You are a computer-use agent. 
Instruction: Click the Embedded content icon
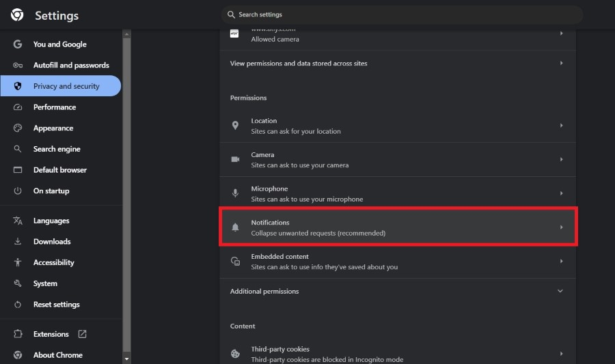click(x=235, y=262)
